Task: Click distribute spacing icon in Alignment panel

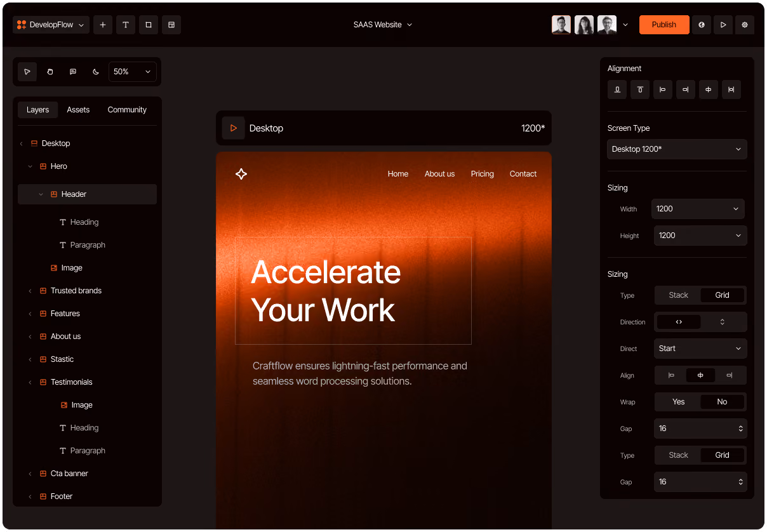Action: click(x=731, y=90)
